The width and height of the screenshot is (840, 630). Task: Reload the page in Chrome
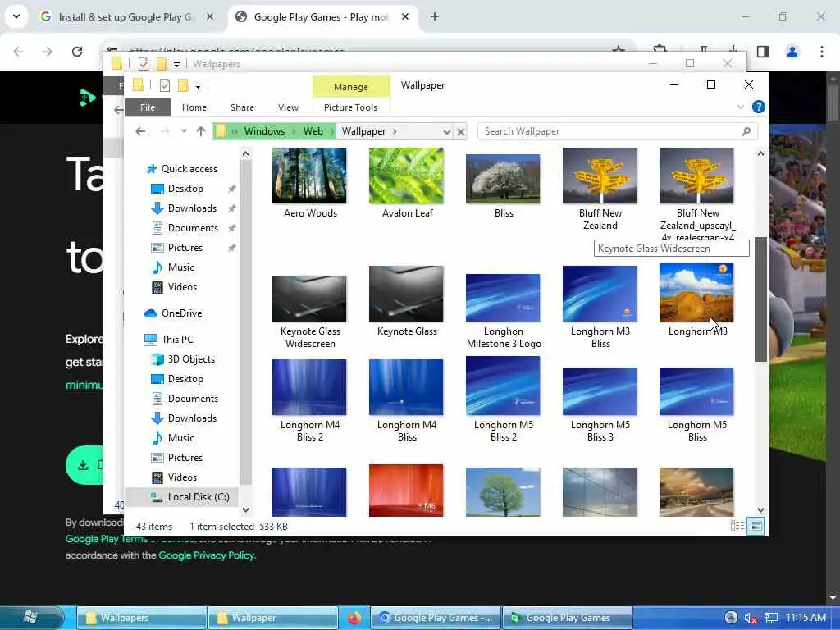click(77, 52)
